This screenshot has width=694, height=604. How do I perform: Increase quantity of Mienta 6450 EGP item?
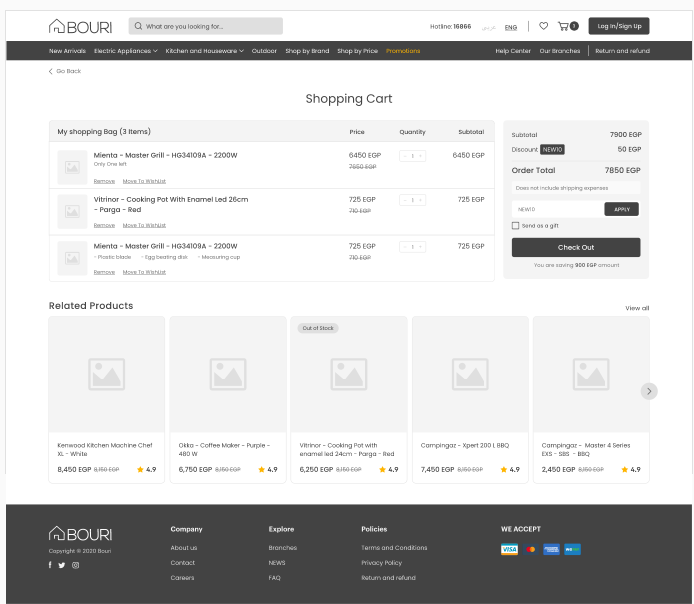[420, 156]
